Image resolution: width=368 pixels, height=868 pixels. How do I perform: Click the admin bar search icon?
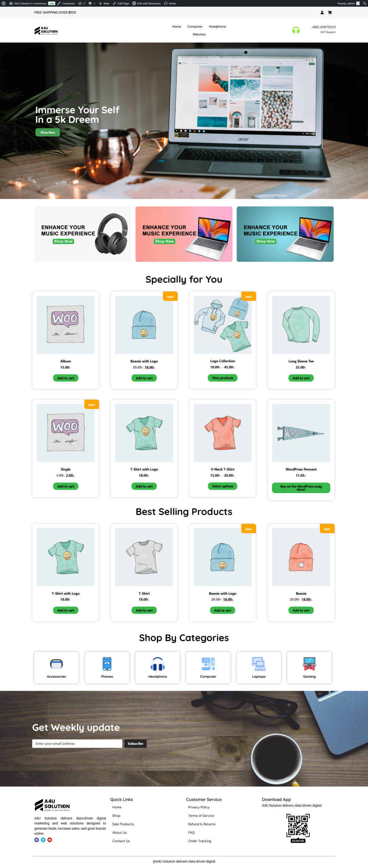(364, 3)
